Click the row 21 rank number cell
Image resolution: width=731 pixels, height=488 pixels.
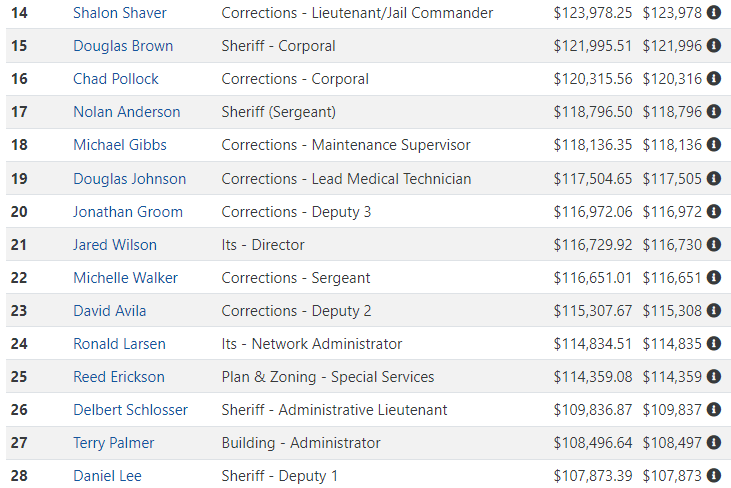click(19, 245)
